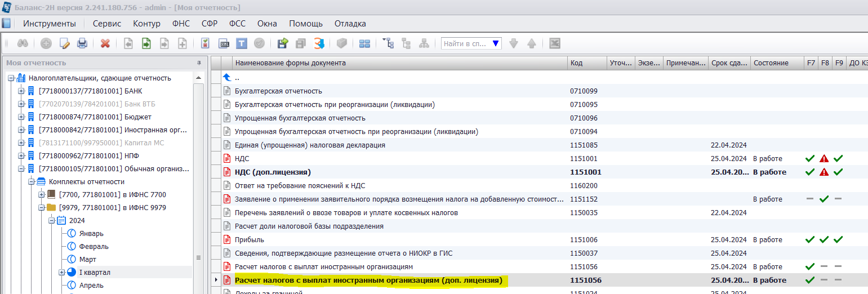Viewport: 868px width, 294px height.
Task: Delete with the red X toolbar icon
Action: pos(105,43)
